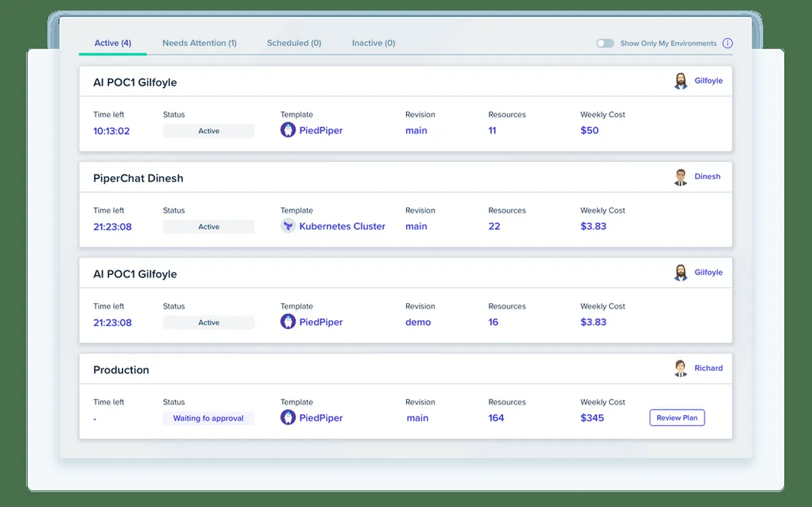Toggle Show Only My Environments switch

[605, 43]
